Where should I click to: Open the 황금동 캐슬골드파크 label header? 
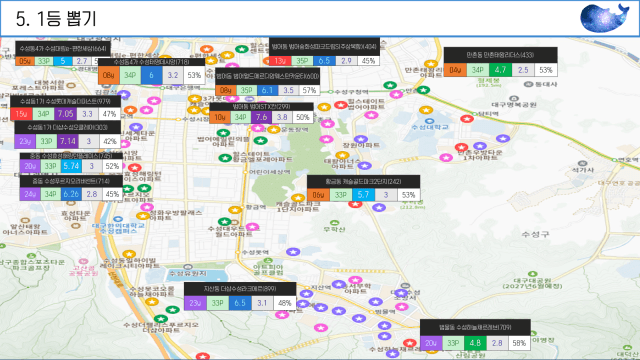(x=363, y=182)
